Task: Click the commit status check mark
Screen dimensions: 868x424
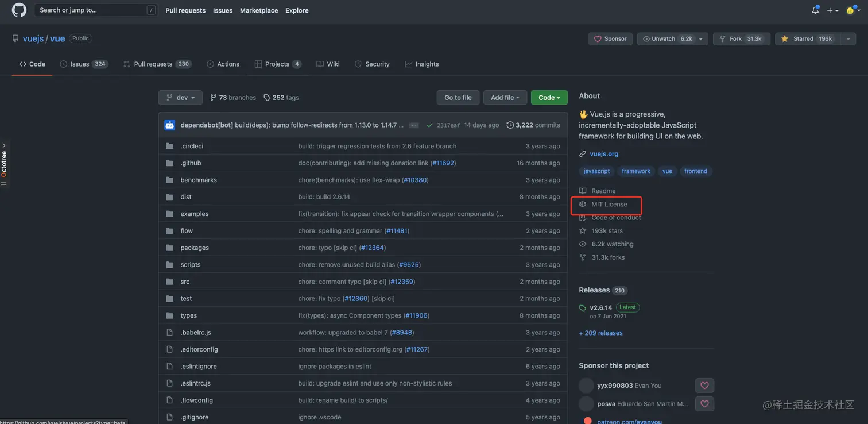Action: (429, 125)
